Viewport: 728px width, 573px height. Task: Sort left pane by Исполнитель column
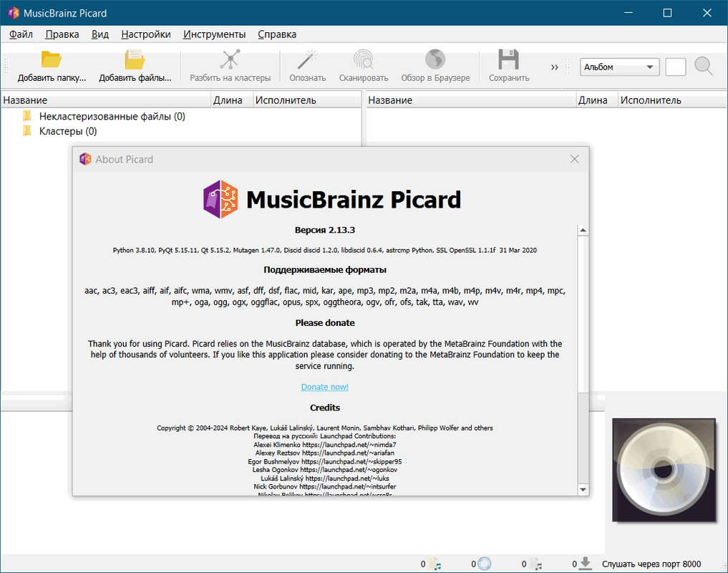307,100
